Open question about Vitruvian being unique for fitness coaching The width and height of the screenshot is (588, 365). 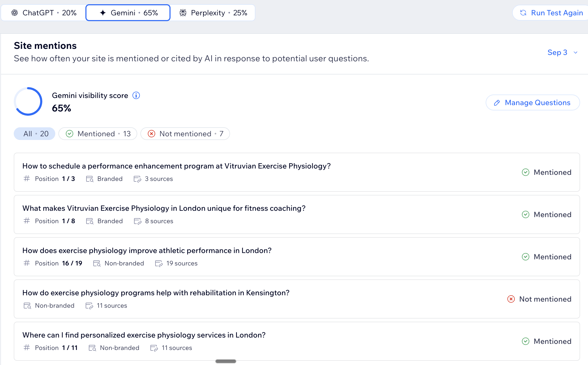297,214
